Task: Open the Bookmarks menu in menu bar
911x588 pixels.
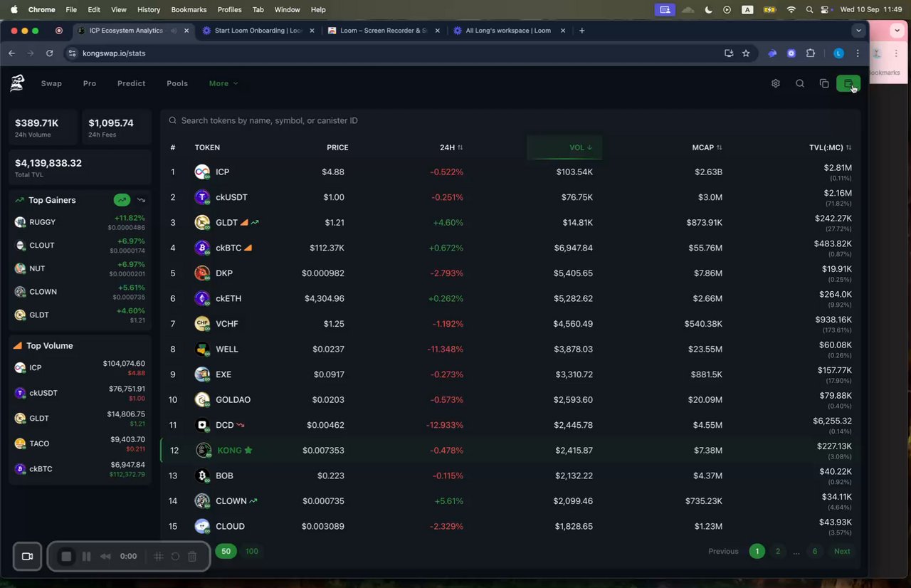Action: click(x=189, y=9)
